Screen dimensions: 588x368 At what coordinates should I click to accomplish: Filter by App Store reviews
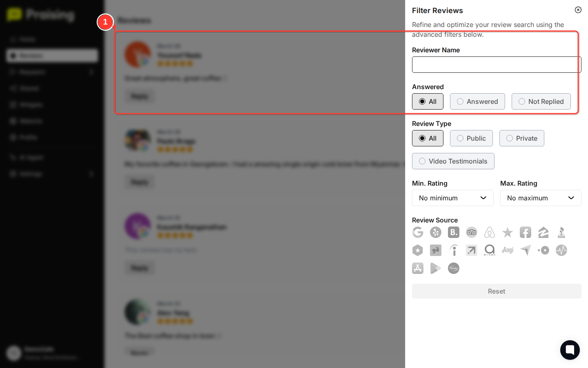point(418,268)
